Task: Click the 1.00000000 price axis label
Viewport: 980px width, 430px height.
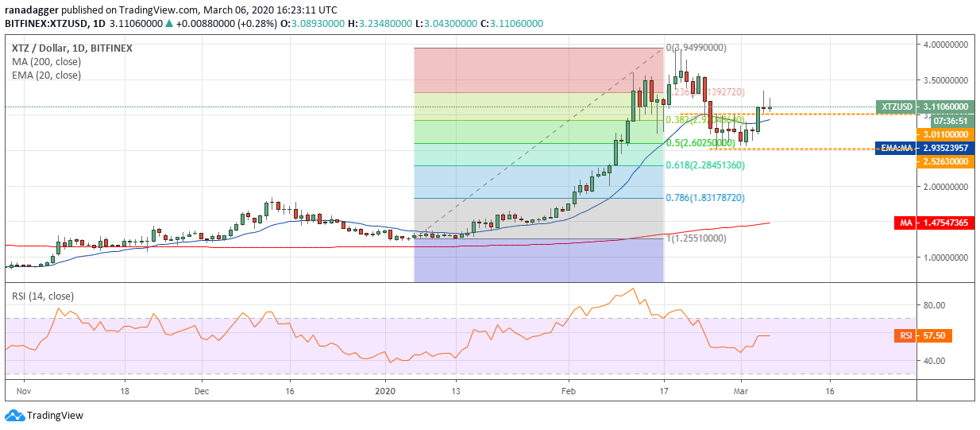Action: [x=946, y=258]
